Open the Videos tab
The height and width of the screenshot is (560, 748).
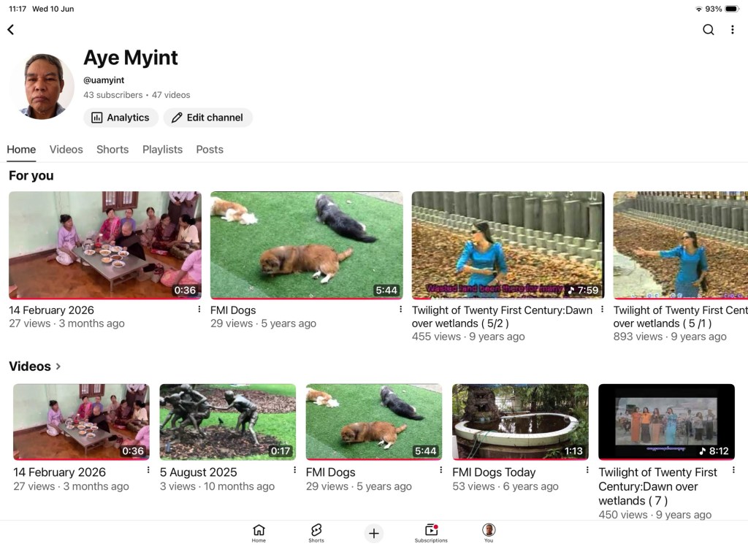(66, 149)
